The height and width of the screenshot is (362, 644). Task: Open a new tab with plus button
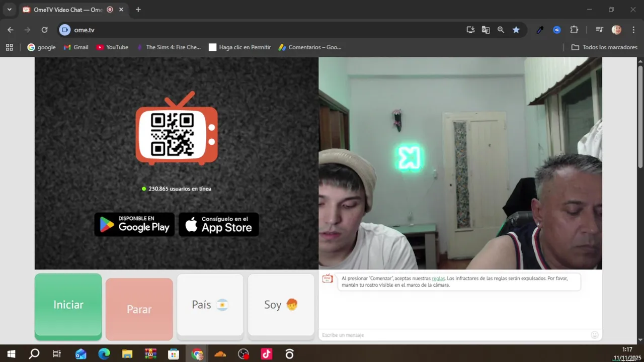[138, 10]
